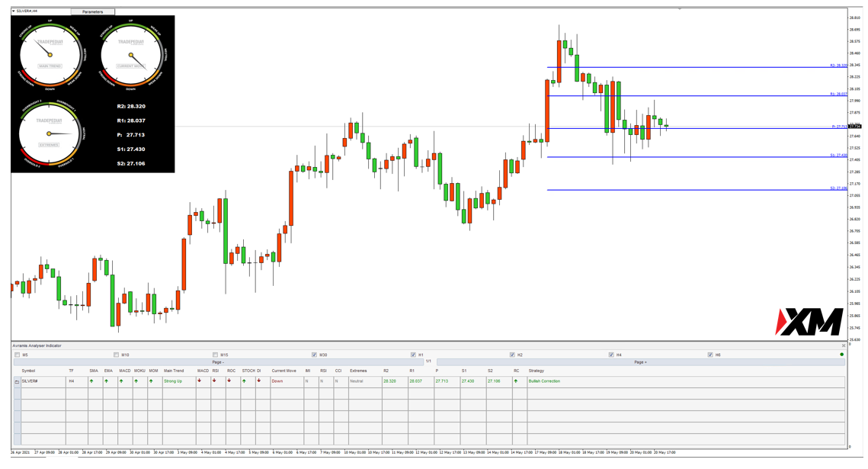Click the P value 27.713 table cell
868x469 pixels.
[x=447, y=381]
